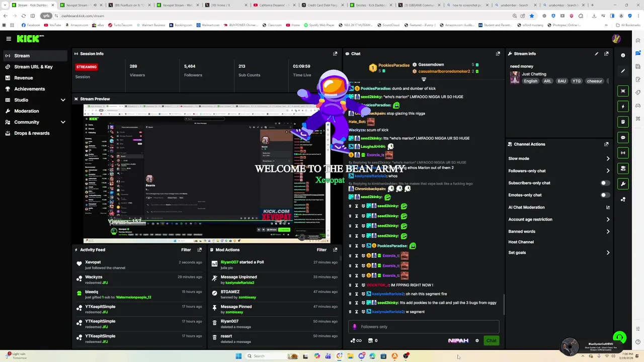The height and width of the screenshot is (362, 644).
Task: Edit stream info with the pencil icon
Action: (x=597, y=54)
